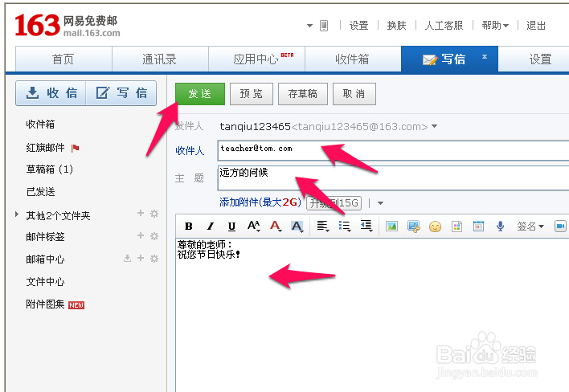Open bullet list options
This screenshot has width=569, height=392.
(345, 227)
